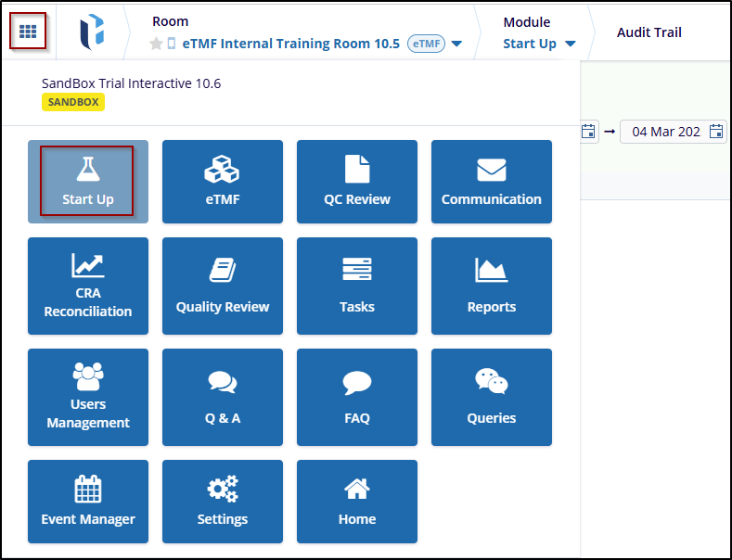Open the FAQ tile
The height and width of the screenshot is (560, 732).
356,397
